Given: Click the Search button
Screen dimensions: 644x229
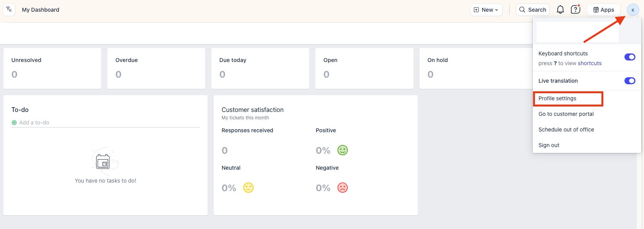Looking at the screenshot, I should [x=533, y=10].
